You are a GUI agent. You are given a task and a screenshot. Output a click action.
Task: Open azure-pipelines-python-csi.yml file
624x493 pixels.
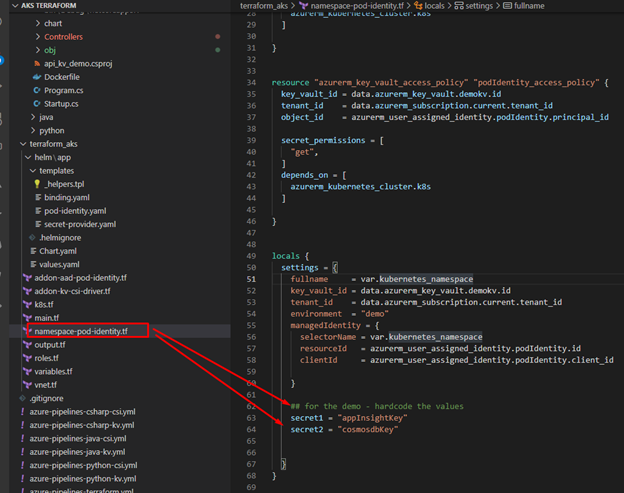83,465
